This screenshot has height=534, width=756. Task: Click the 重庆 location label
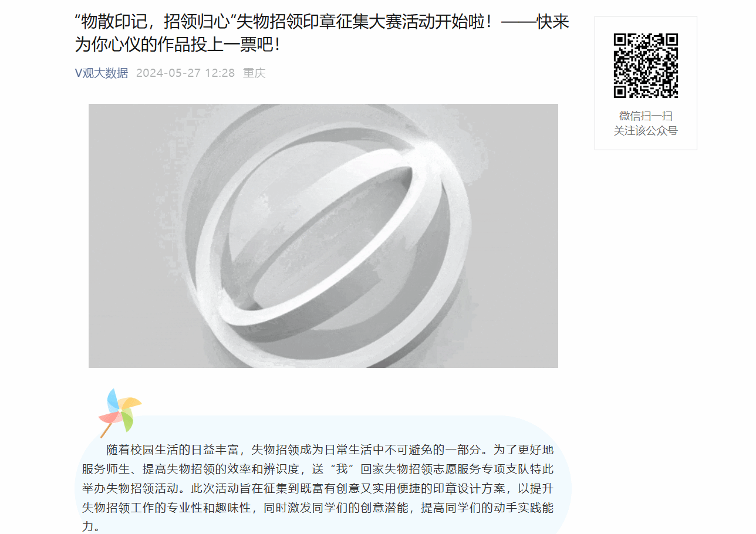[x=254, y=73]
